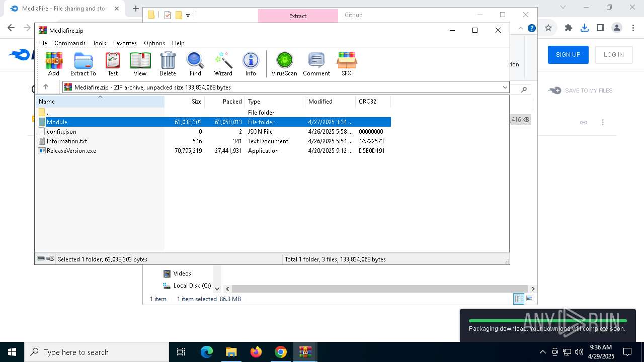Screen dimensions: 644x362
Task: Open Chrome downloads icon
Action: click(584, 28)
